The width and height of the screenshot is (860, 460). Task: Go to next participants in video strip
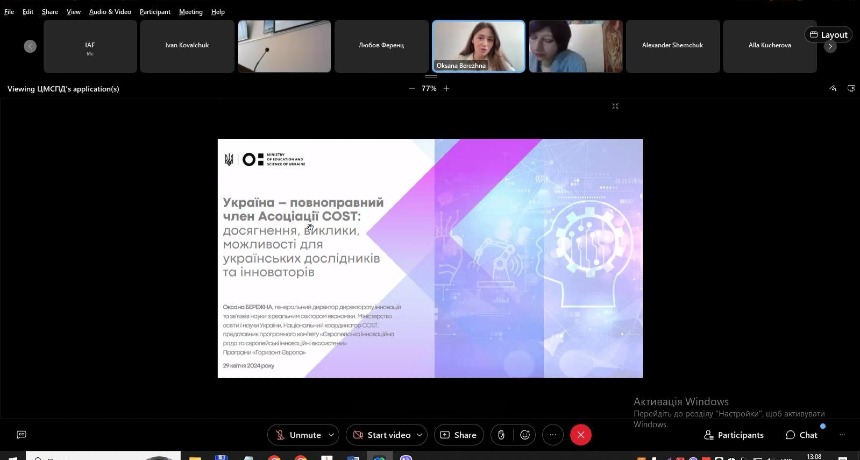830,47
